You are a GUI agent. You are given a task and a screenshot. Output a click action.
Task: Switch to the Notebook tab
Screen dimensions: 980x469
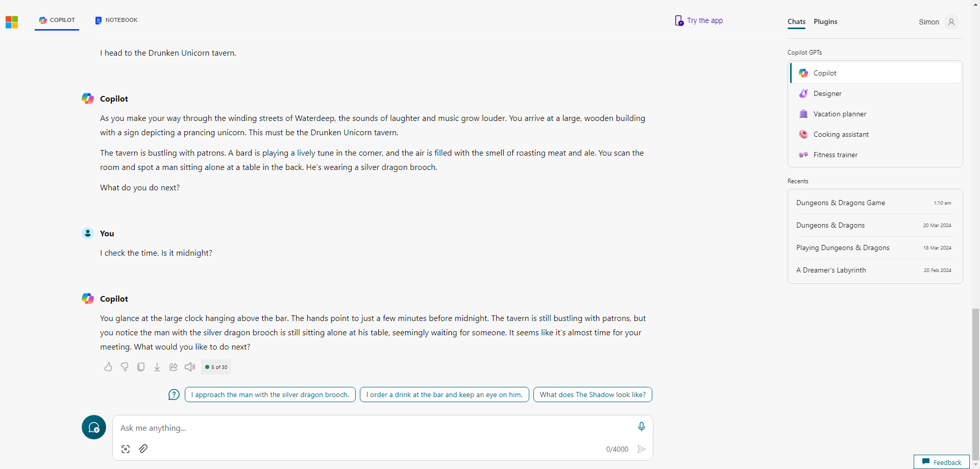click(x=116, y=20)
